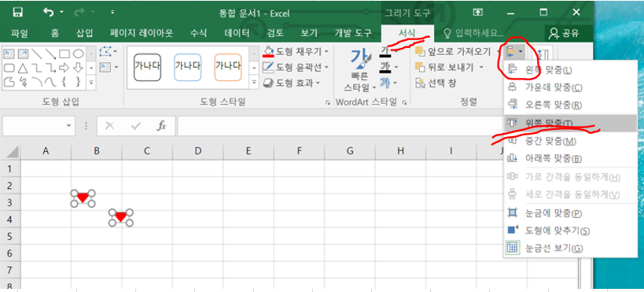
Task: Open the 개발 도구 tab
Action: (x=353, y=33)
